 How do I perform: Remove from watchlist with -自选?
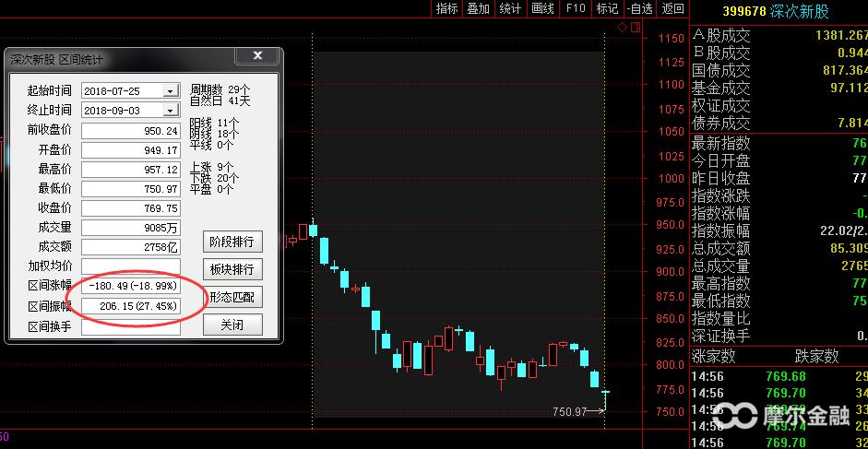[x=640, y=9]
